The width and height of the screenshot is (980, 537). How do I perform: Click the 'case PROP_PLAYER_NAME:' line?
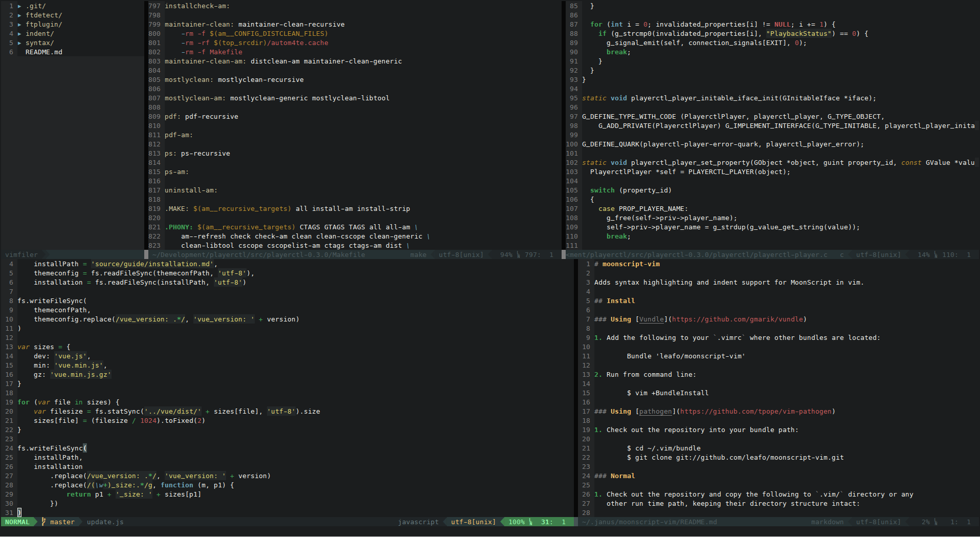tap(643, 209)
